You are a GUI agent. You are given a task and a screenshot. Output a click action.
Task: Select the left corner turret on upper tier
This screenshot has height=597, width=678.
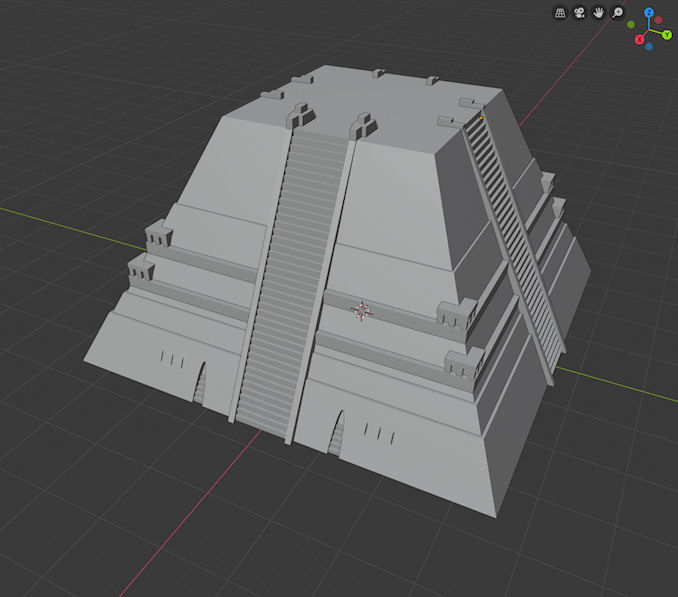click(x=159, y=236)
